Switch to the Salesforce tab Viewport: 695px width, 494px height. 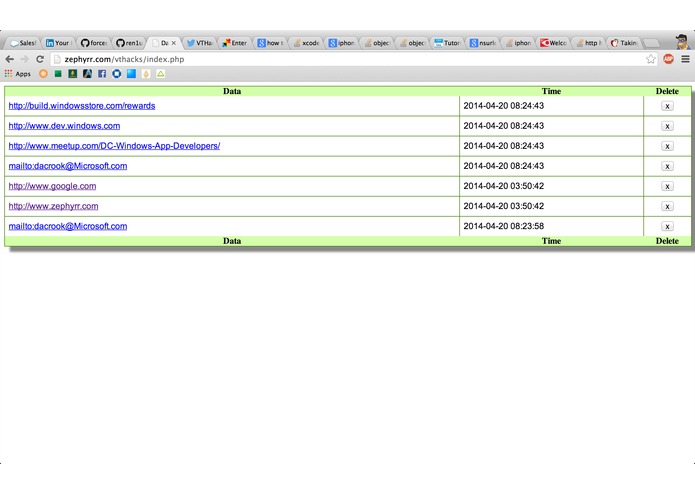[23, 43]
